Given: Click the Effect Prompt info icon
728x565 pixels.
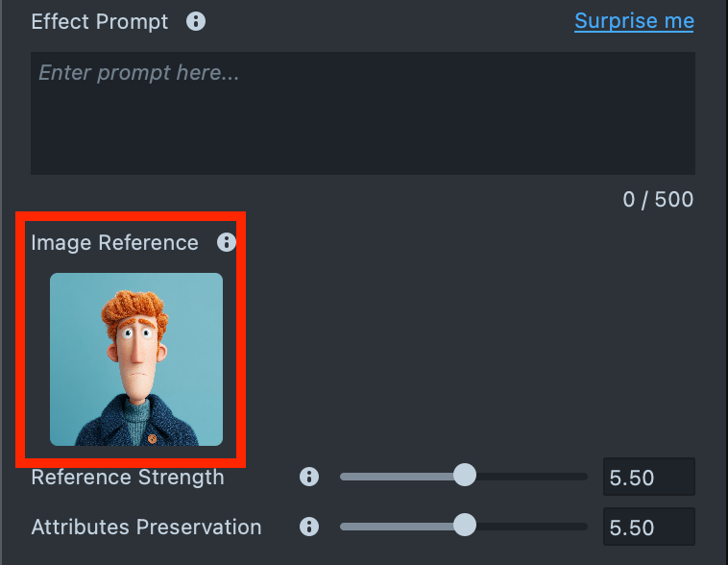Looking at the screenshot, I should (x=196, y=21).
